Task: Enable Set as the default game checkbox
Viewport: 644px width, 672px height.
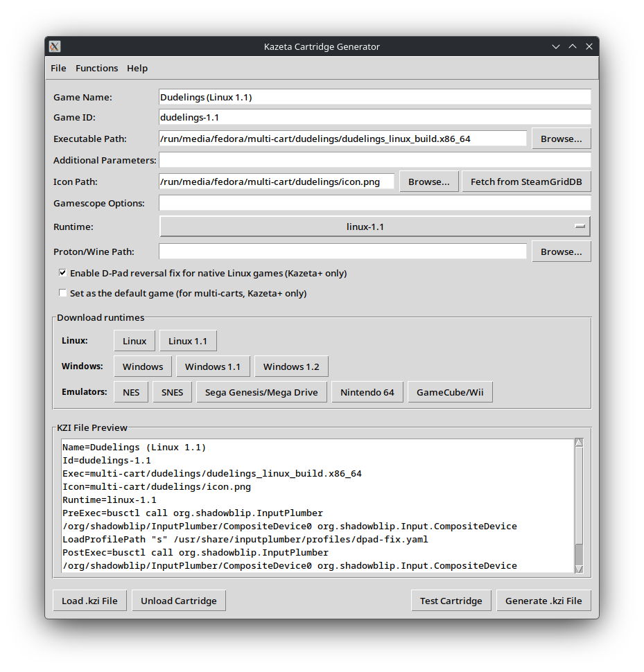Action: pyautogui.click(x=63, y=293)
